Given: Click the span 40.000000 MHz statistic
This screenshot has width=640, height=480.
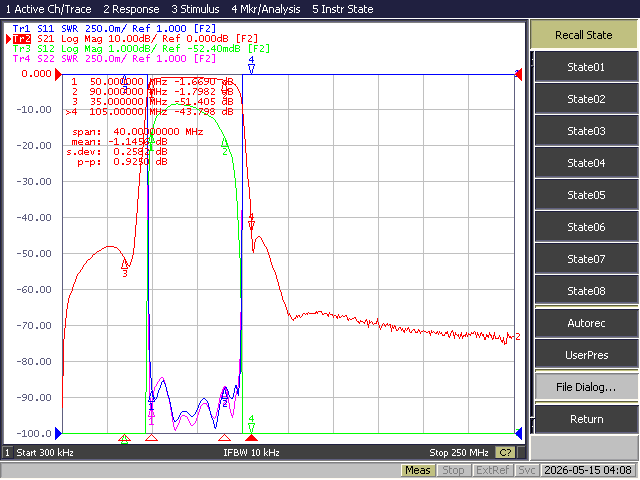Looking at the screenshot, I should click(138, 132).
